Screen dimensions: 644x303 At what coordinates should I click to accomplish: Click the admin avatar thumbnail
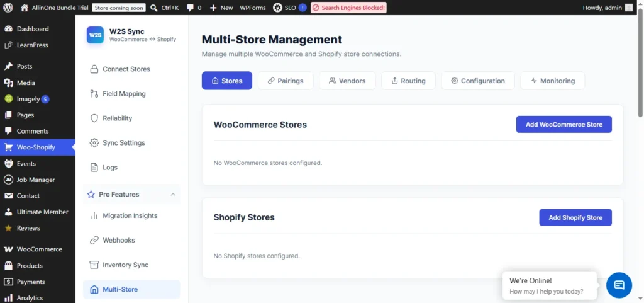click(629, 8)
